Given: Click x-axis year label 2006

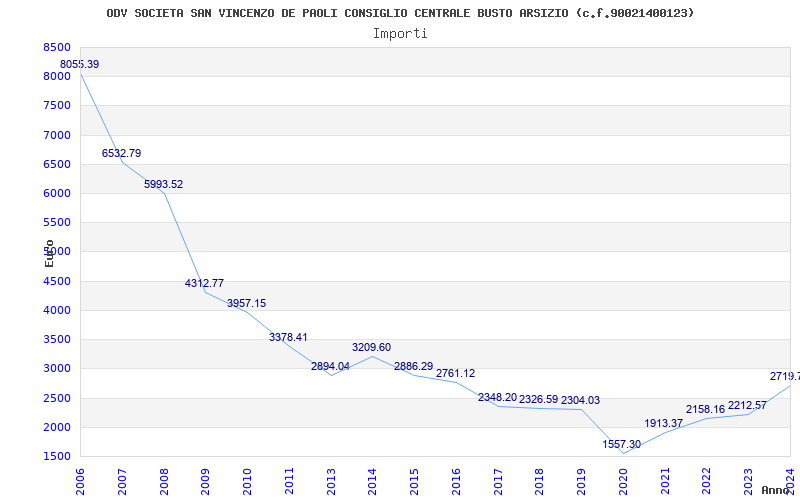Looking at the screenshot, I should (80, 482).
